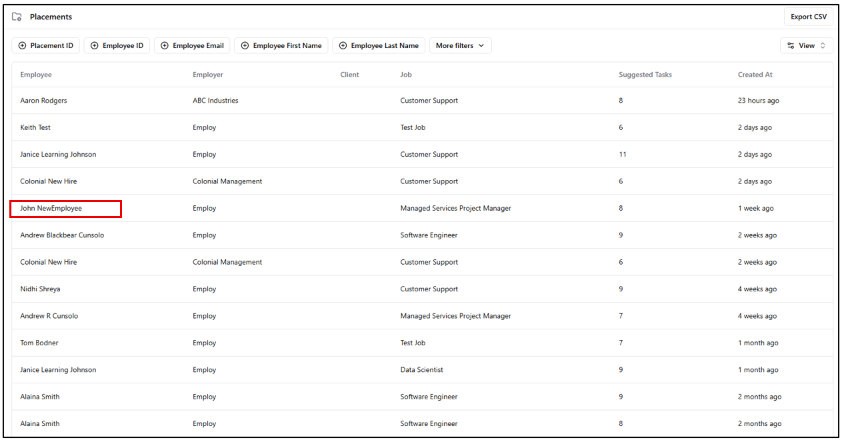The image size is (844, 441).
Task: Click the Employer column header
Action: (x=208, y=75)
